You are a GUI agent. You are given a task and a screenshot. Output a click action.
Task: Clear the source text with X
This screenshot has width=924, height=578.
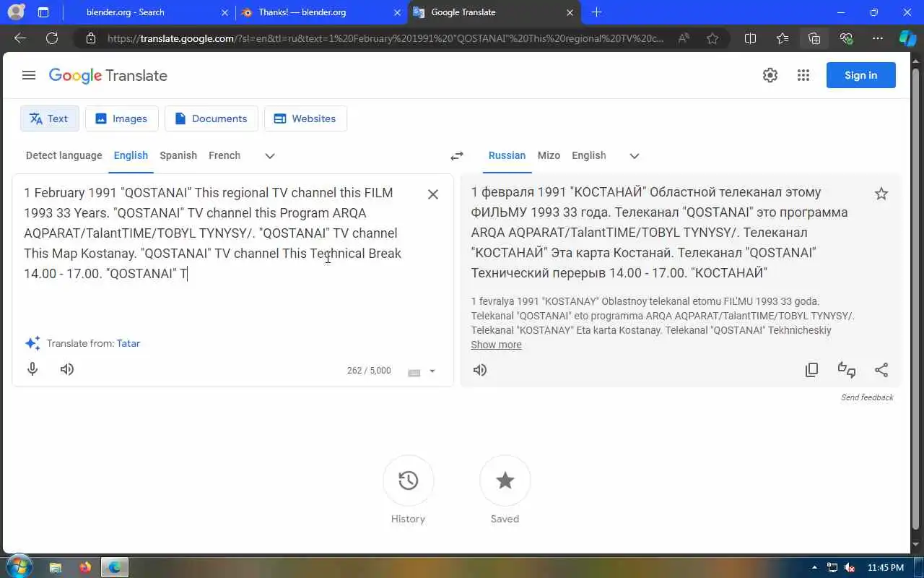tap(433, 194)
